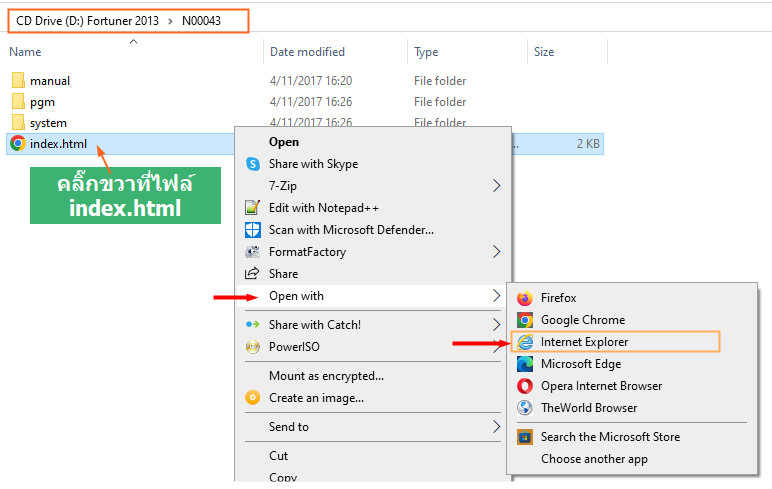
Task: Expand the 7-Zip submenu arrow
Action: point(497,186)
